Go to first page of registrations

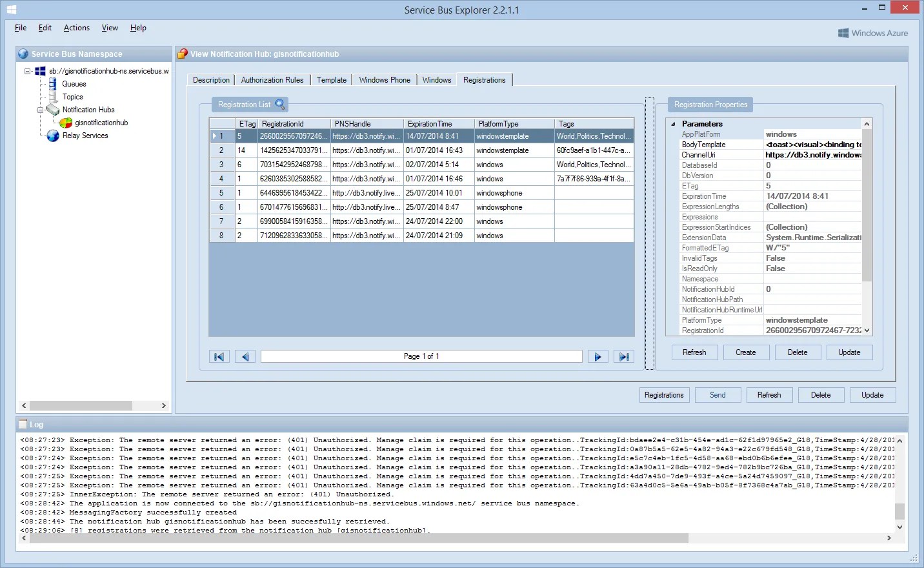click(219, 356)
